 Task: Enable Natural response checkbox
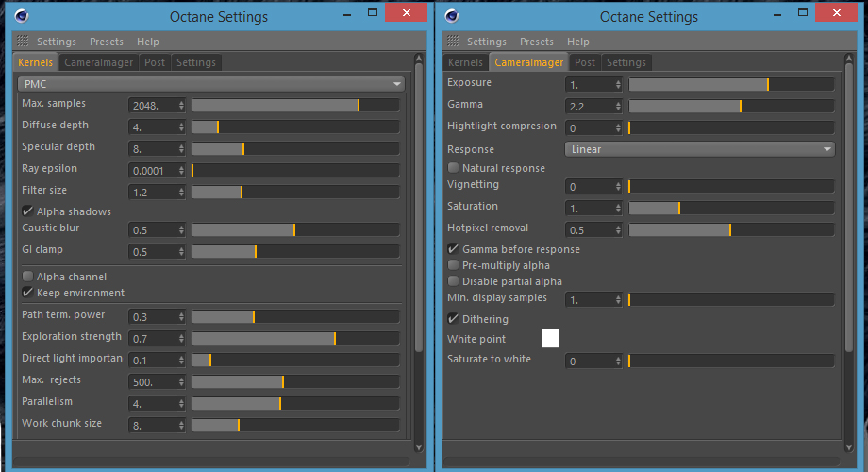[453, 167]
